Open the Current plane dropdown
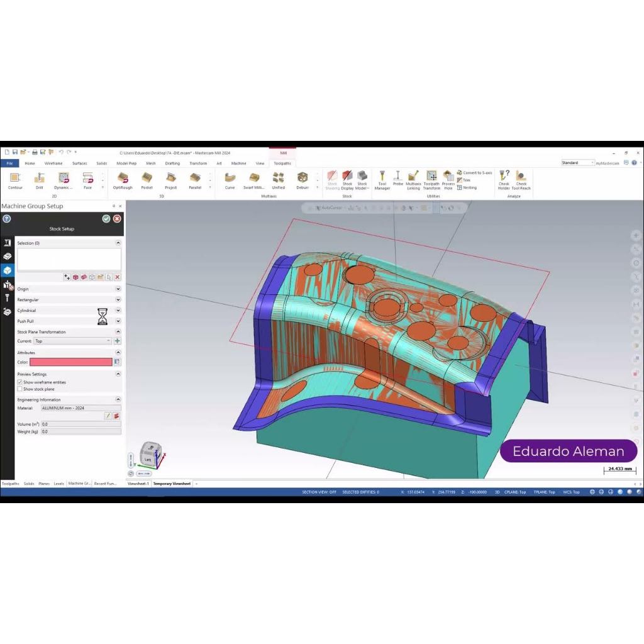This screenshot has height=644, width=644. coord(72,341)
